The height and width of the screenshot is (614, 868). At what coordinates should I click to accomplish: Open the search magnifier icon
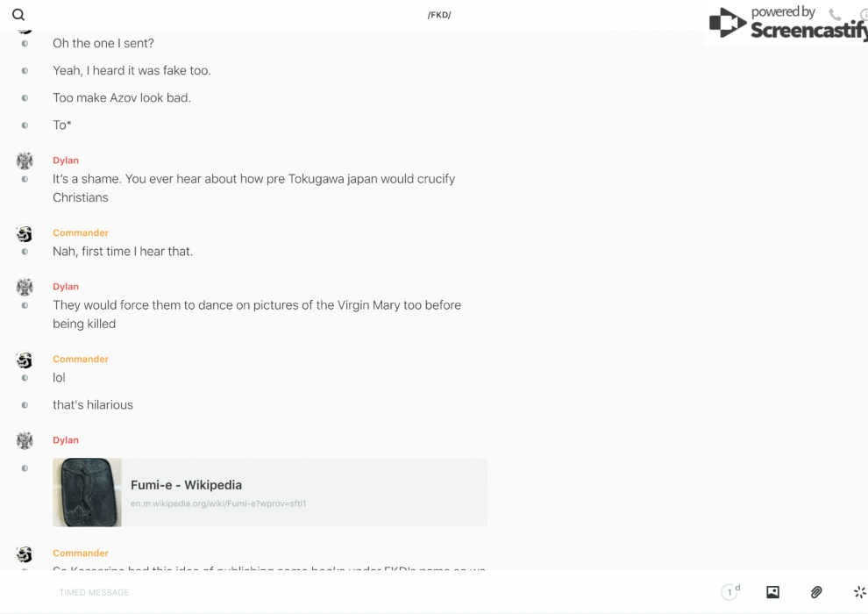[18, 15]
